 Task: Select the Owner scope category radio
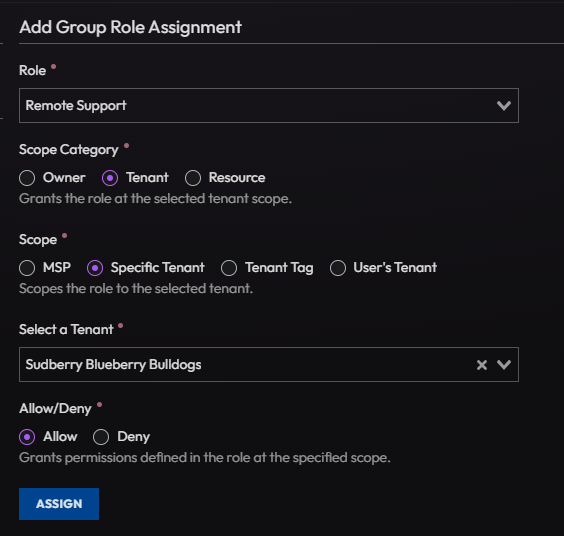(27, 178)
